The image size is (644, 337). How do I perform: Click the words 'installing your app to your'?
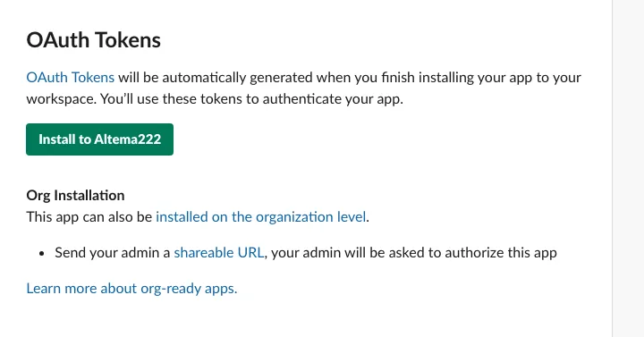[500, 77]
